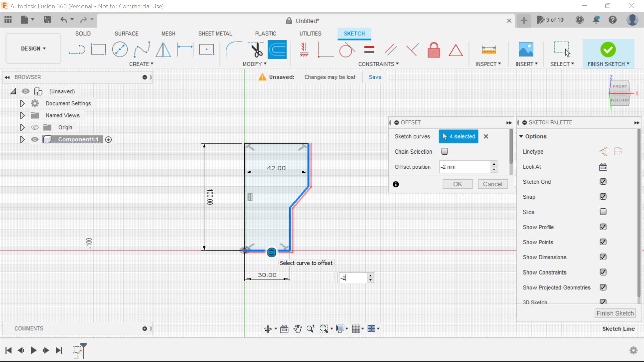Click OK to confirm Offset operation
The width and height of the screenshot is (644, 362).
tap(458, 184)
